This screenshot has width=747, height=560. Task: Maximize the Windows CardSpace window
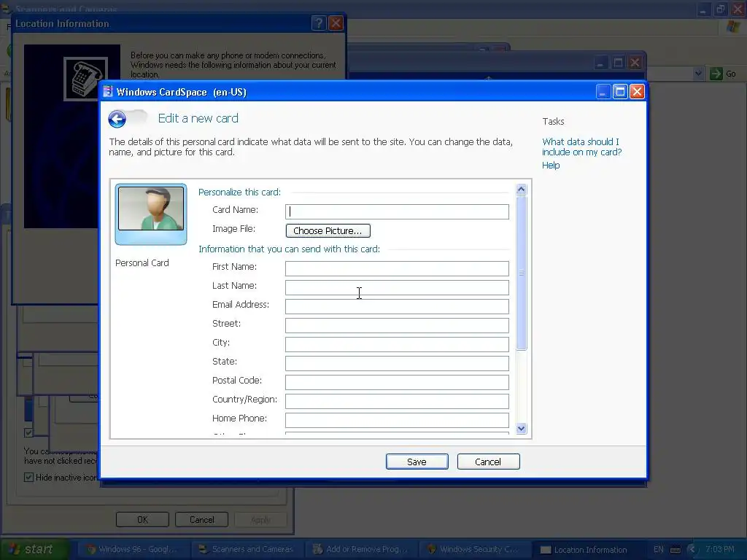[620, 91]
